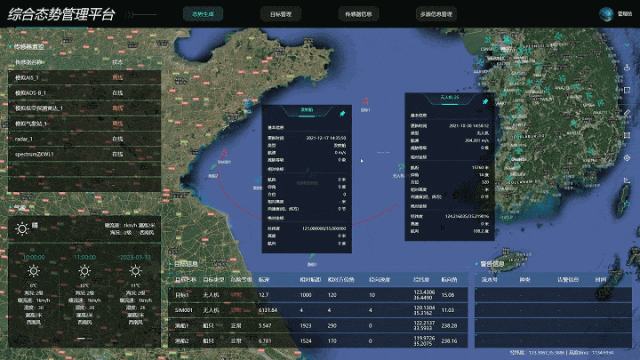Screen dimensions: 640x360
Task: Click the ship anchor icon on right toolbar
Action: pos(627,67)
